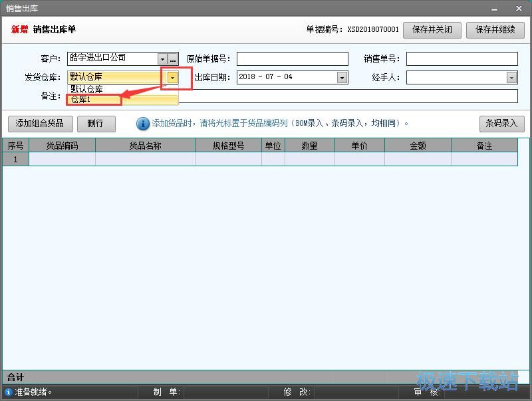This screenshot has width=532, height=401.
Task: Click 保存并关闭 button
Action: pyautogui.click(x=432, y=30)
